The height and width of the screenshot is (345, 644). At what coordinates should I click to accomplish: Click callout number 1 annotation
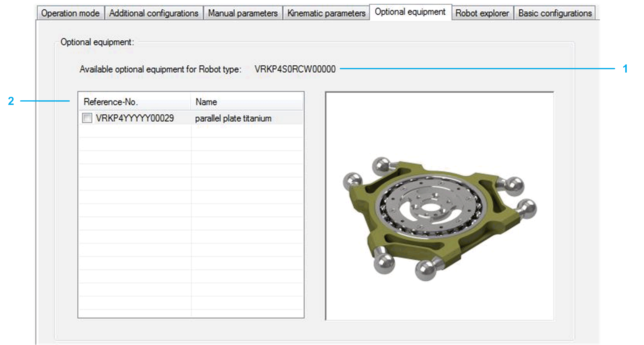point(625,69)
